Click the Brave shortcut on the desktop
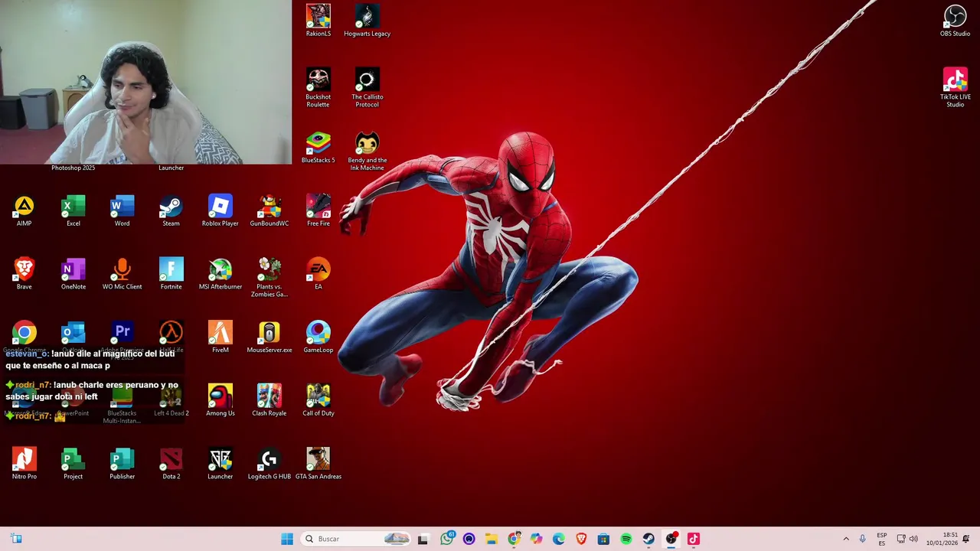The image size is (980, 551). click(x=24, y=274)
